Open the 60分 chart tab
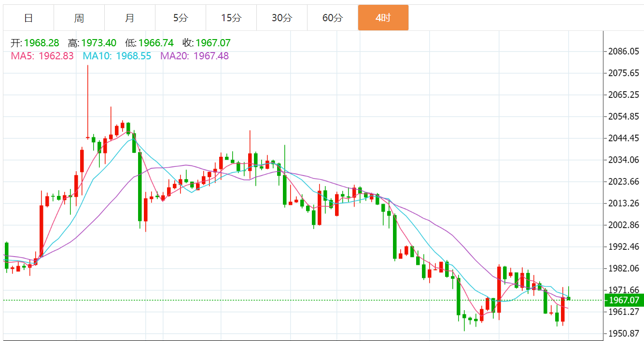This screenshot has width=644, height=341. point(333,18)
